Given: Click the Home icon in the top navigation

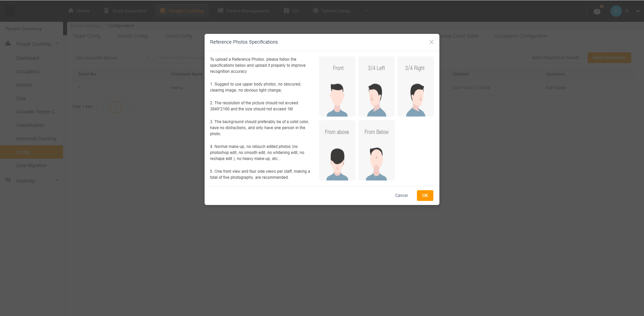Looking at the screenshot, I should (70, 10).
